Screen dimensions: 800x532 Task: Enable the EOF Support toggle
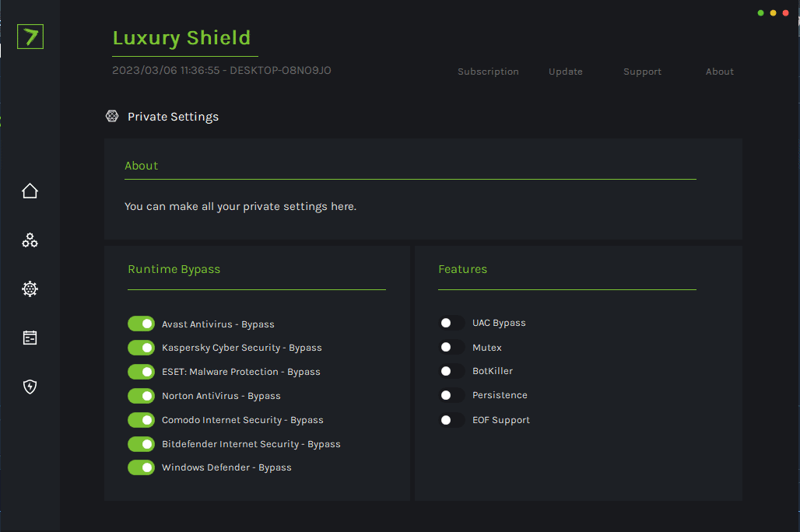tap(451, 420)
